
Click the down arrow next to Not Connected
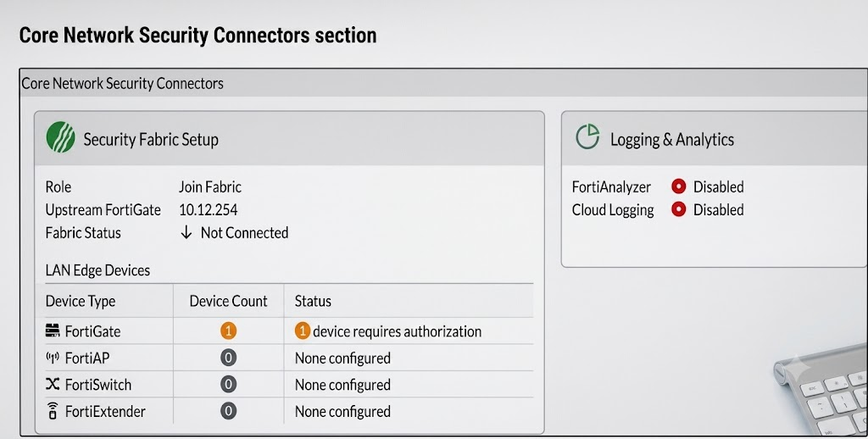click(x=186, y=232)
